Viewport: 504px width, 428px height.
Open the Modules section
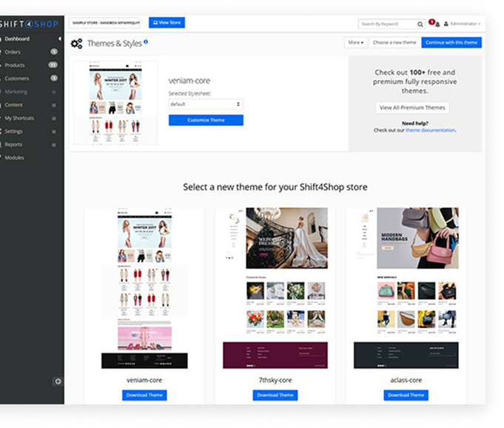[14, 158]
